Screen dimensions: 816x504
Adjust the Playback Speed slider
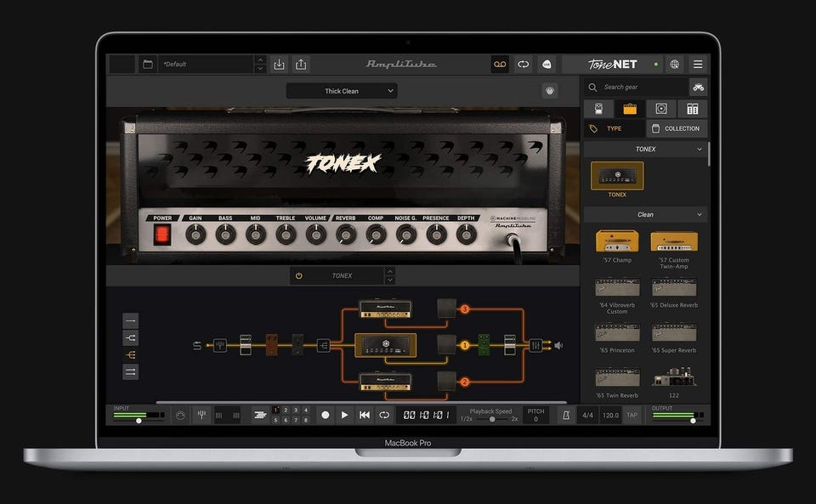[491, 419]
